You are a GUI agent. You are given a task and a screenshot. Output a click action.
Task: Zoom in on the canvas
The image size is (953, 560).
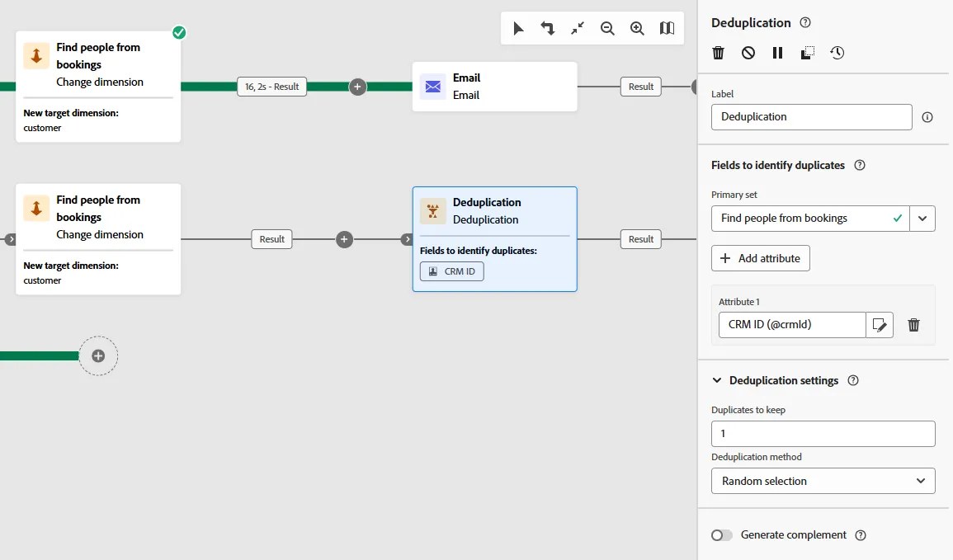[x=637, y=29]
